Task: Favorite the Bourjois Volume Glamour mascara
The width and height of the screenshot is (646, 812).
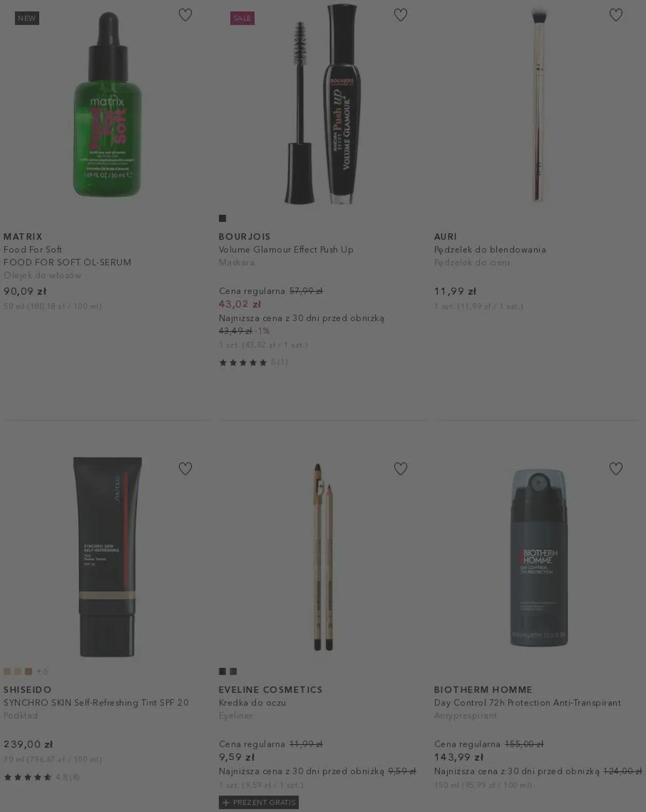Action: pyautogui.click(x=401, y=15)
